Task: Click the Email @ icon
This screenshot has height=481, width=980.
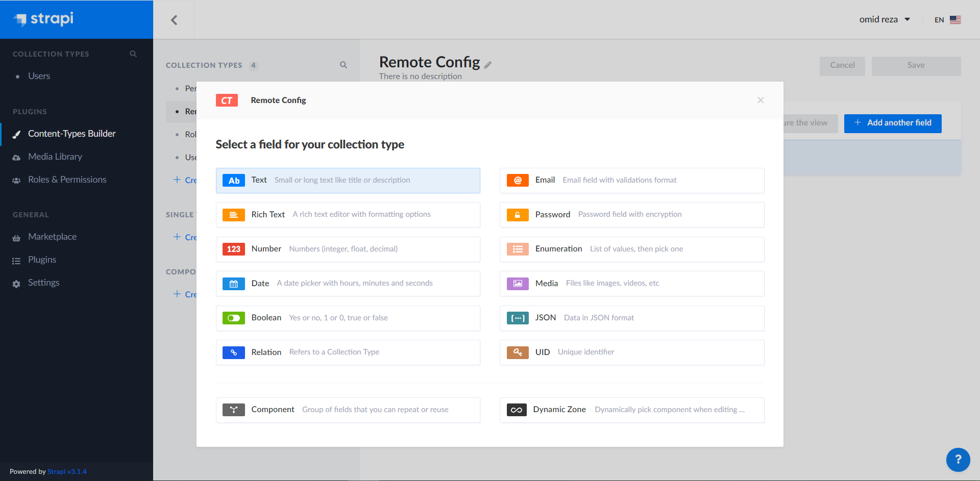Action: [x=518, y=181]
